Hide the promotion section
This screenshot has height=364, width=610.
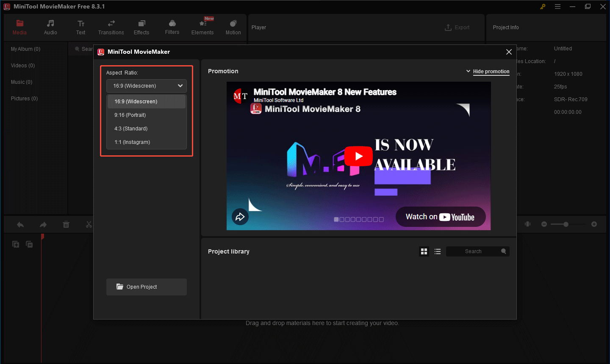coord(491,72)
